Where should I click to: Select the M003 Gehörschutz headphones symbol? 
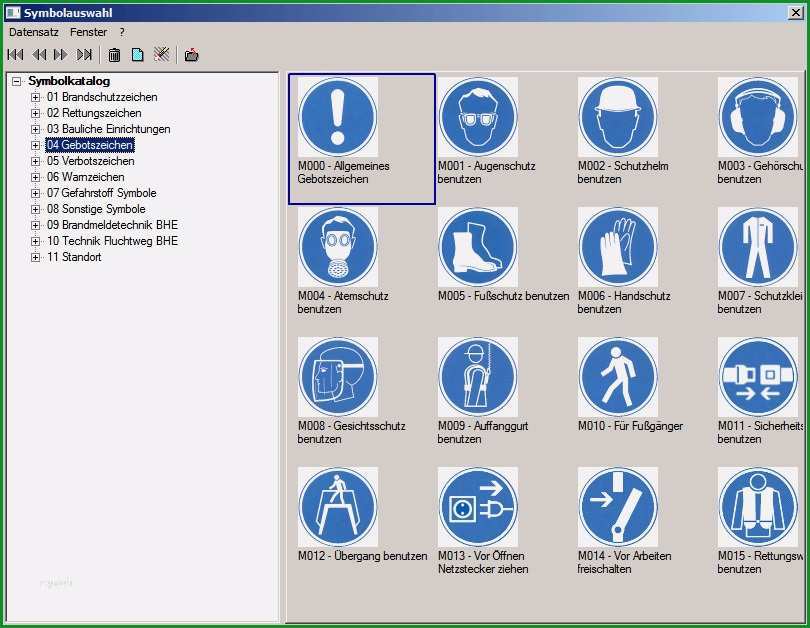[x=758, y=117]
